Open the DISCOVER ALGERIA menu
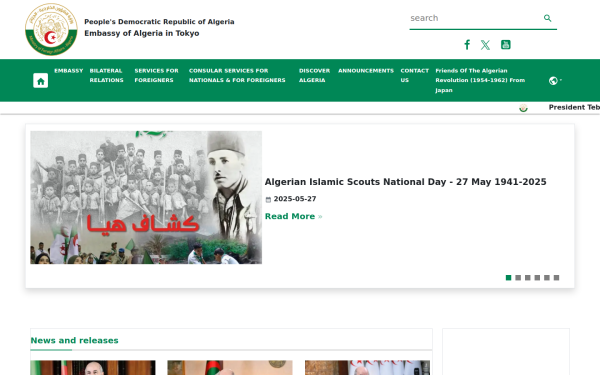This screenshot has height=375, width=600. (314, 75)
